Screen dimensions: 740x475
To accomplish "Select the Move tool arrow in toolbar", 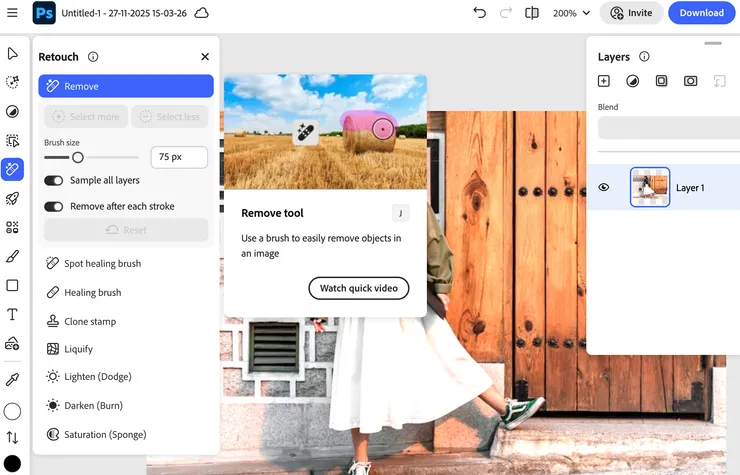I will click(x=13, y=53).
